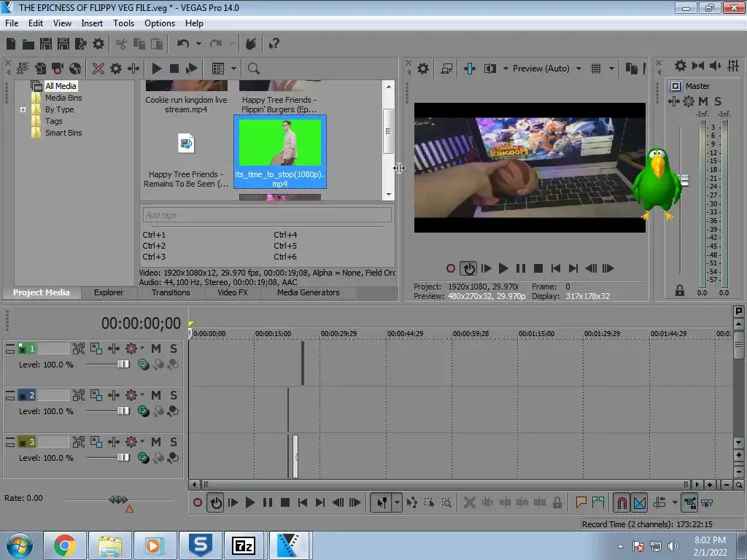Toggle Enable Snapping magnet icon
This screenshot has height=560, width=747.
tap(622, 502)
